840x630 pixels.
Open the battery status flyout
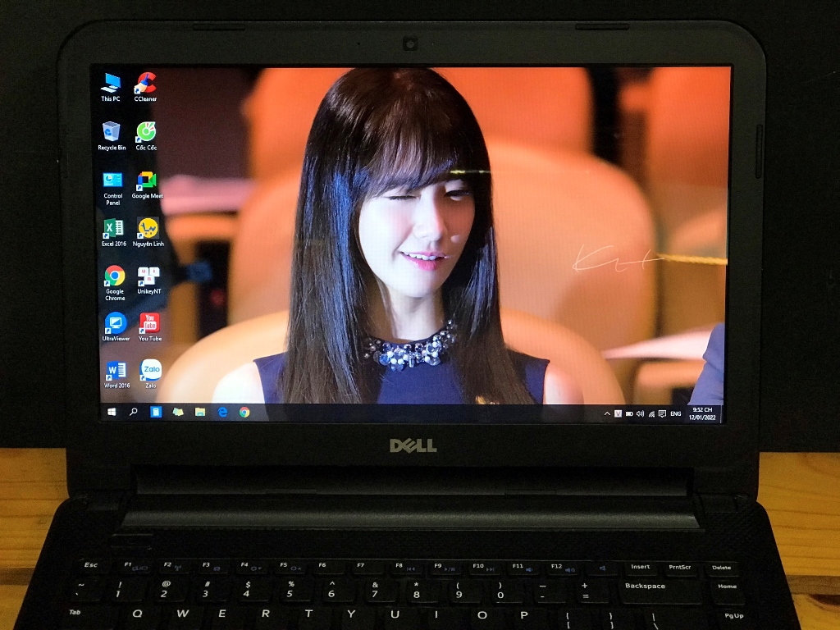tap(628, 413)
